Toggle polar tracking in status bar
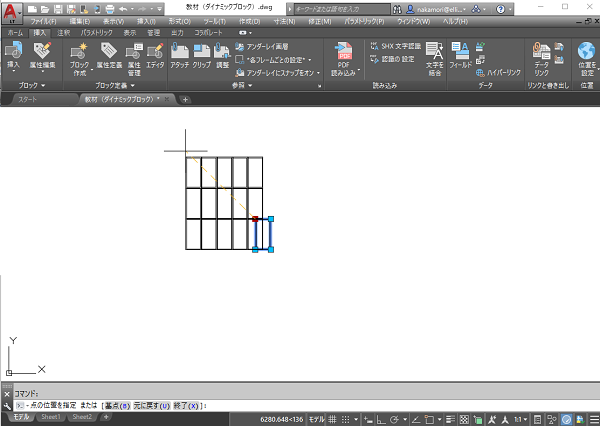The height and width of the screenshot is (426, 600). (x=394, y=419)
